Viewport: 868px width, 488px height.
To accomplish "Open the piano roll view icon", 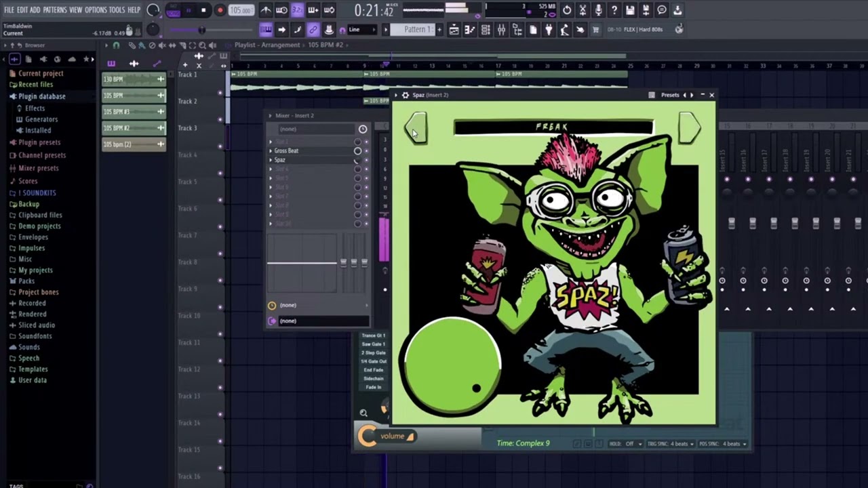I will point(469,30).
